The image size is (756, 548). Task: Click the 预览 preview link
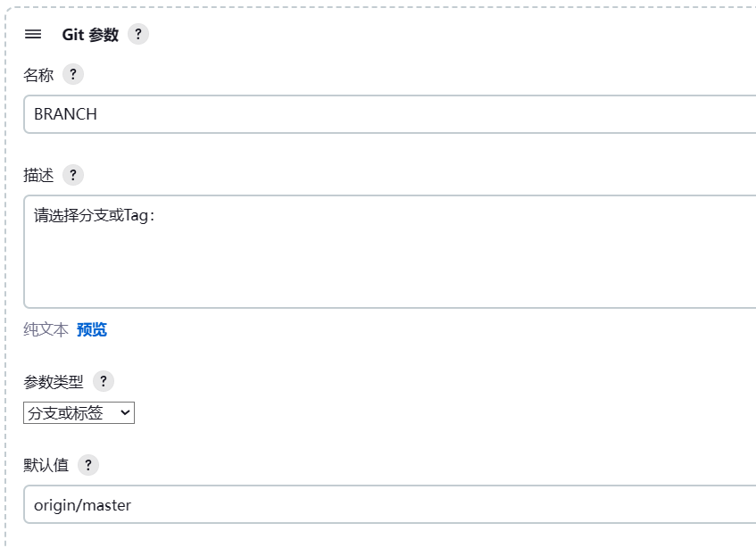pos(92,329)
